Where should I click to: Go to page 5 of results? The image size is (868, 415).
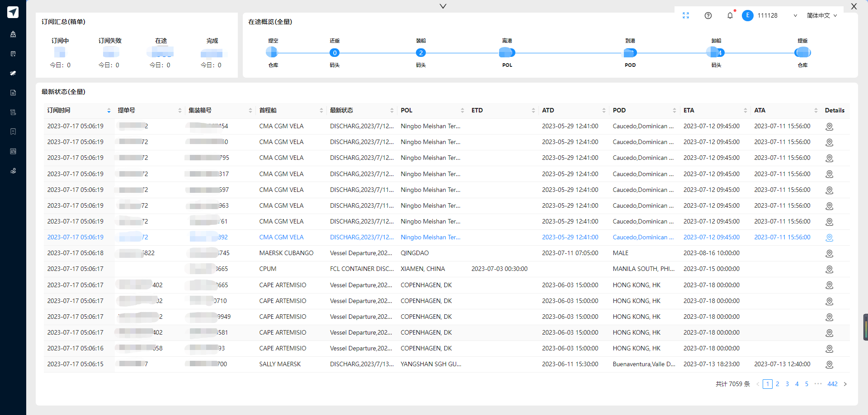point(807,384)
